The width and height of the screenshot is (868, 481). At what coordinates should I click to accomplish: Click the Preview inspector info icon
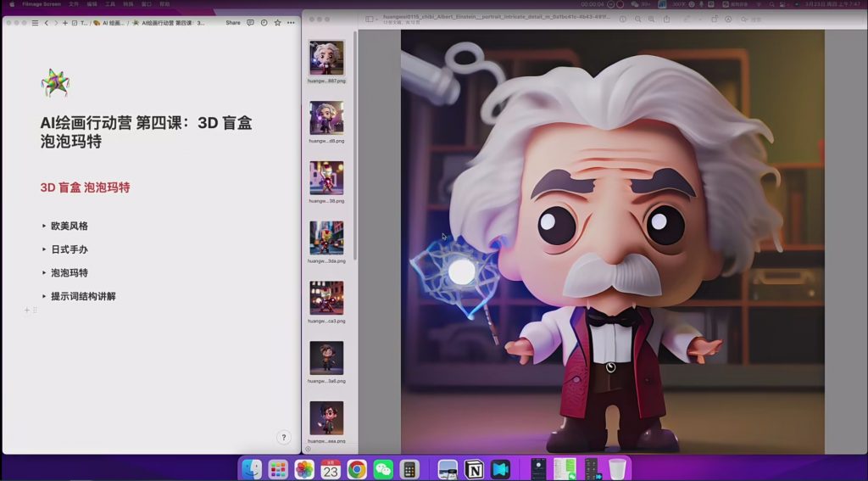pyautogui.click(x=623, y=19)
